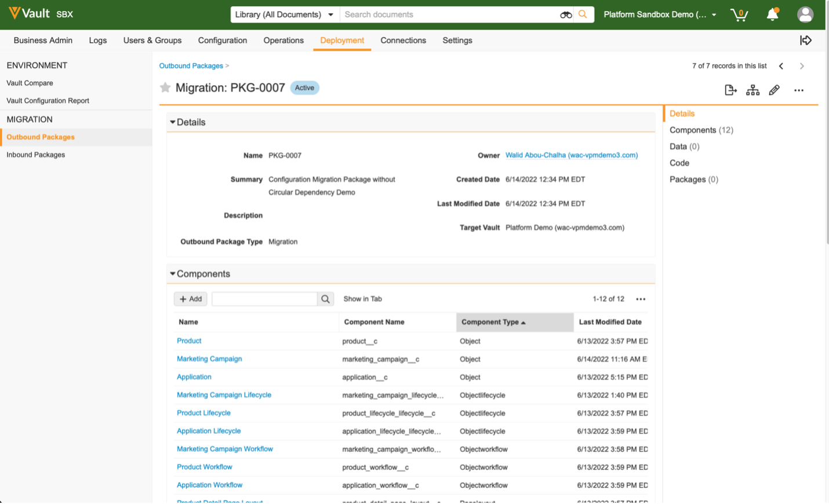This screenshot has width=829, height=504.
Task: Collapse the side panel with arrow icon
Action: pyautogui.click(x=806, y=40)
